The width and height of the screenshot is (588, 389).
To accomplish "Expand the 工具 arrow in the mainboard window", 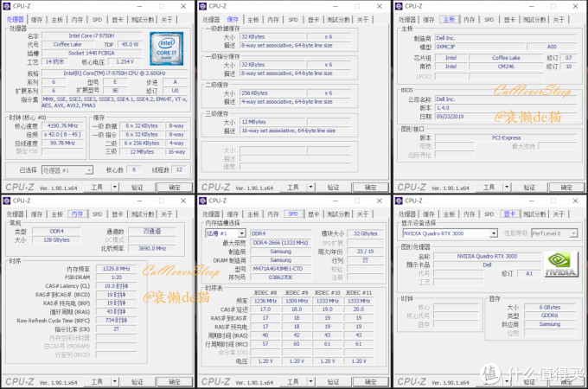I will 507,187.
